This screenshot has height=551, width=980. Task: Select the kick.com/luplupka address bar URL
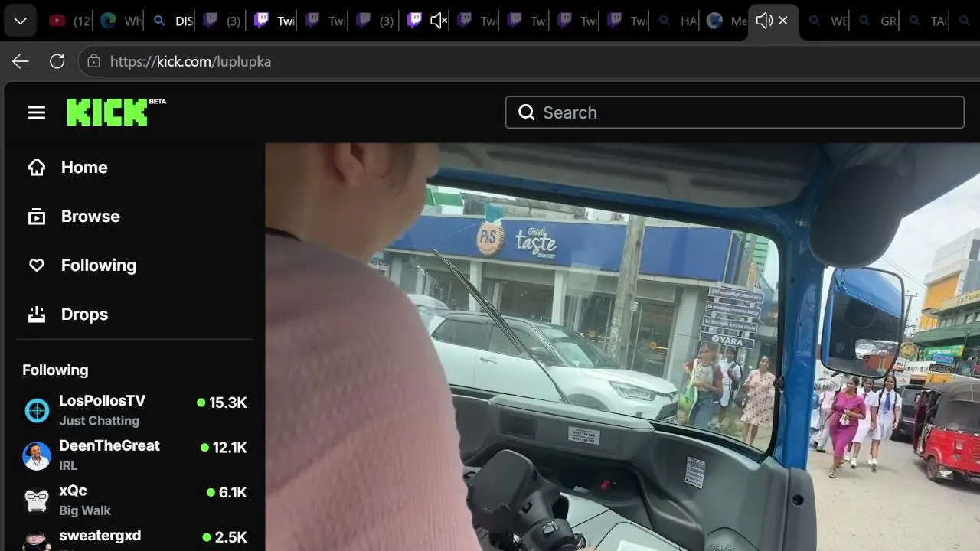[191, 61]
